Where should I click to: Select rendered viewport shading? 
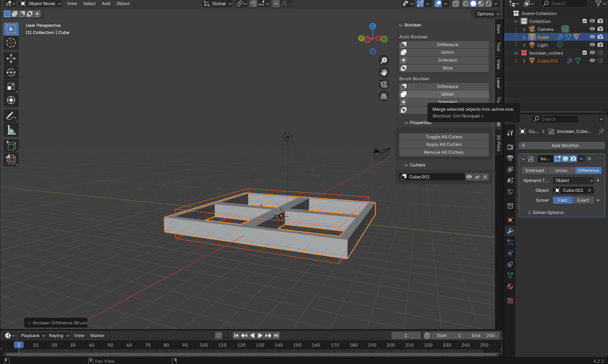488,4
